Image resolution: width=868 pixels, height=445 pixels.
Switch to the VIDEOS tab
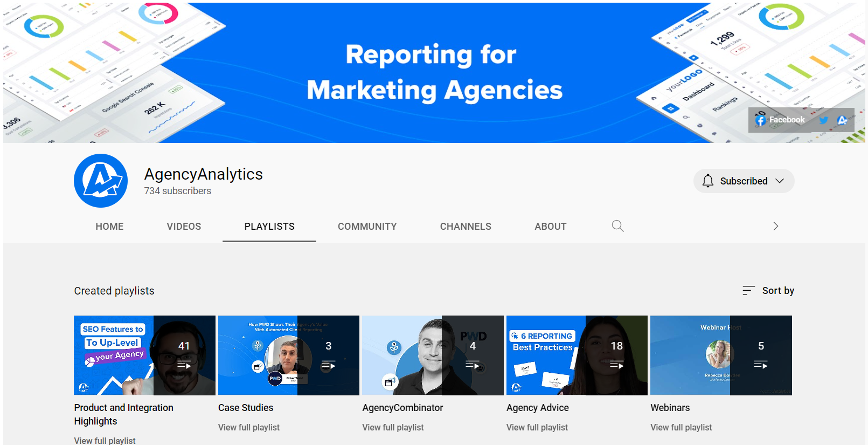184,227
